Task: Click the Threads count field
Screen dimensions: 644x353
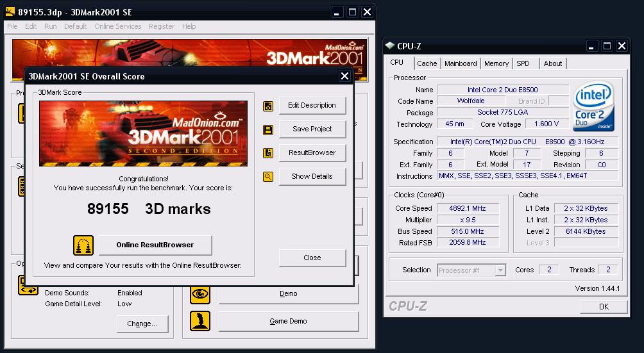Action: [x=608, y=270]
